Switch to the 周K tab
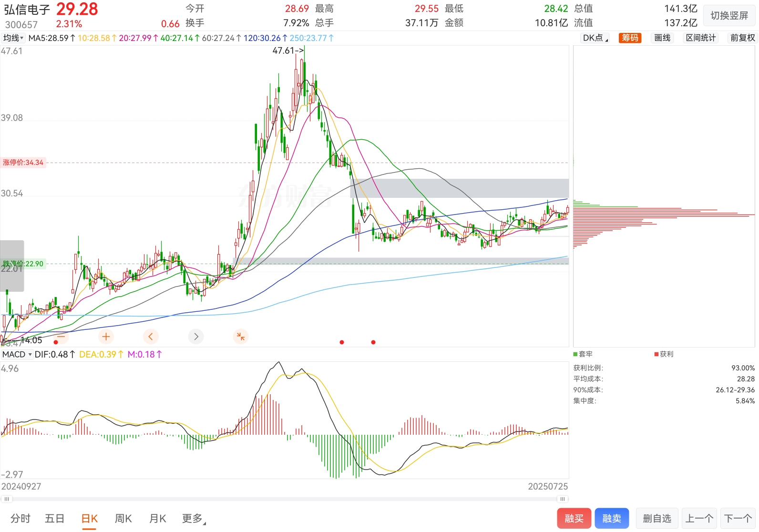Screen dimensions: 759x532 [123, 518]
